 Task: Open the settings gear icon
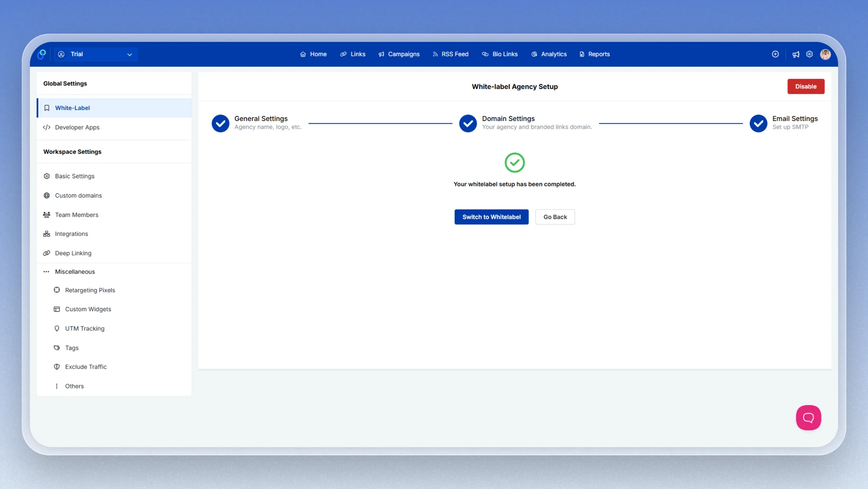[809, 54]
